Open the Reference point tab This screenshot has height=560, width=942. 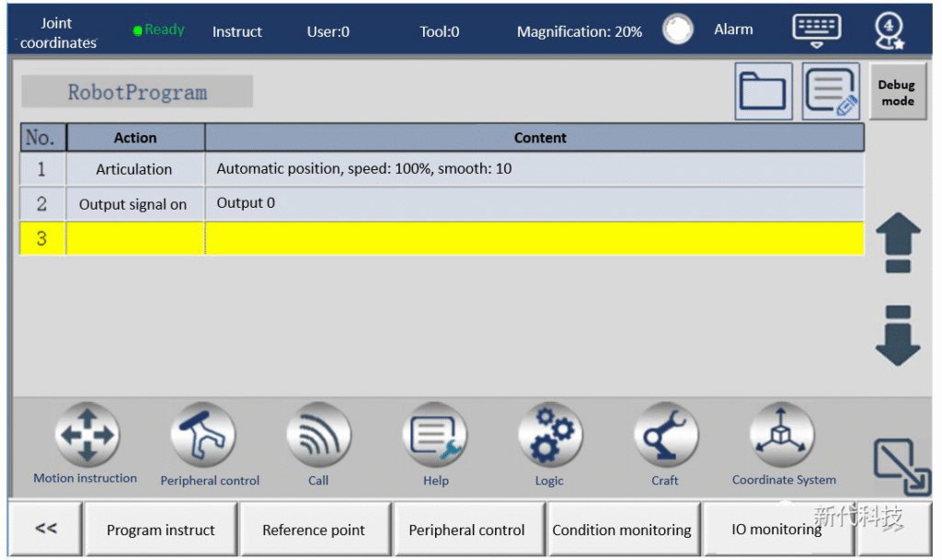point(314,530)
